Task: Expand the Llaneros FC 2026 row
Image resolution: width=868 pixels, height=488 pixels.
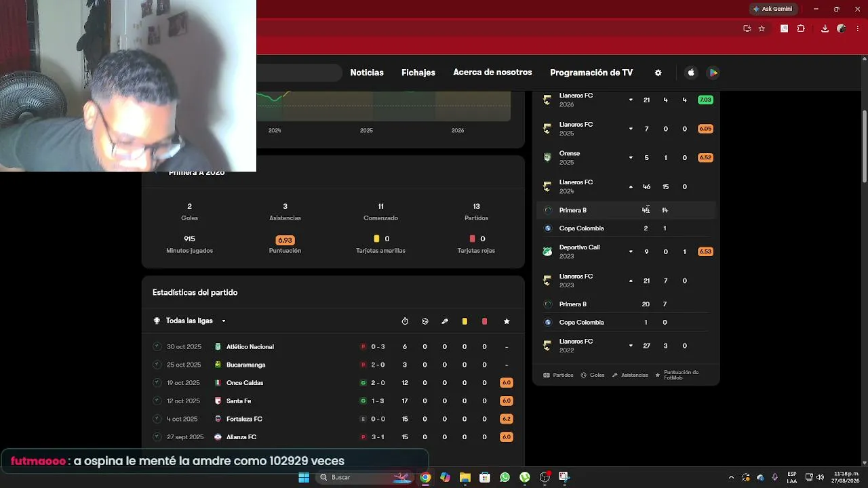Action: (x=631, y=100)
